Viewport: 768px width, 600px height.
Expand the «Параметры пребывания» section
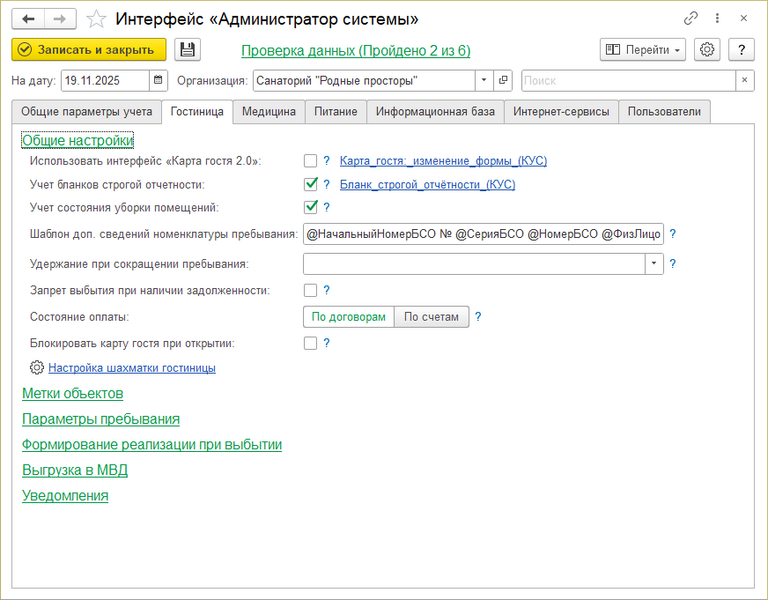101,419
